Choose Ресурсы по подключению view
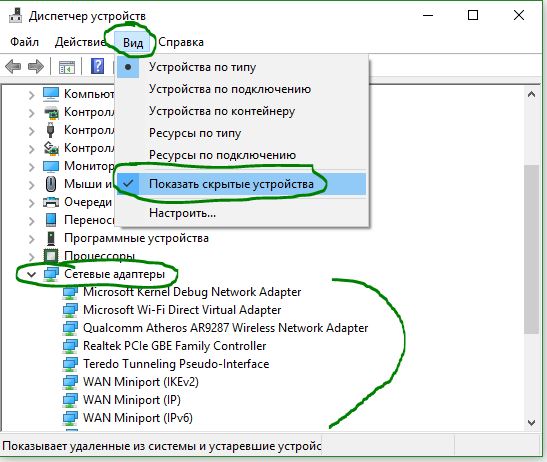Viewport: 547px width, 462px height. point(241,155)
